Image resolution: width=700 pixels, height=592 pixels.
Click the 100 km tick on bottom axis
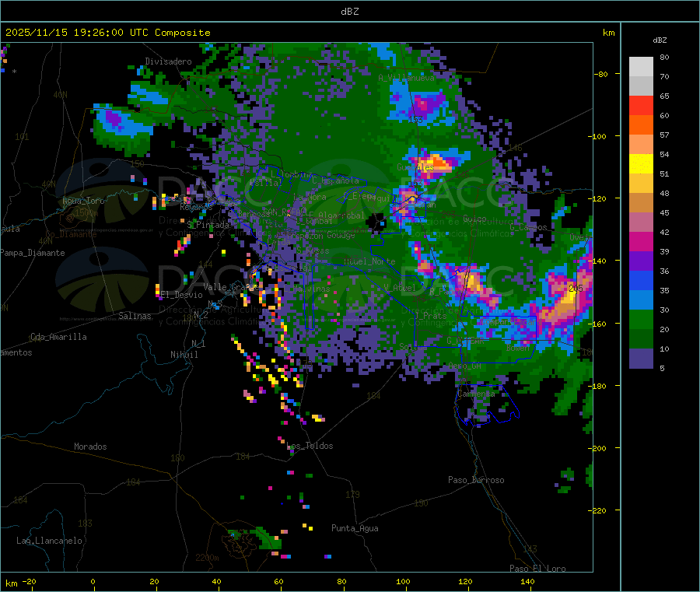coord(403,581)
